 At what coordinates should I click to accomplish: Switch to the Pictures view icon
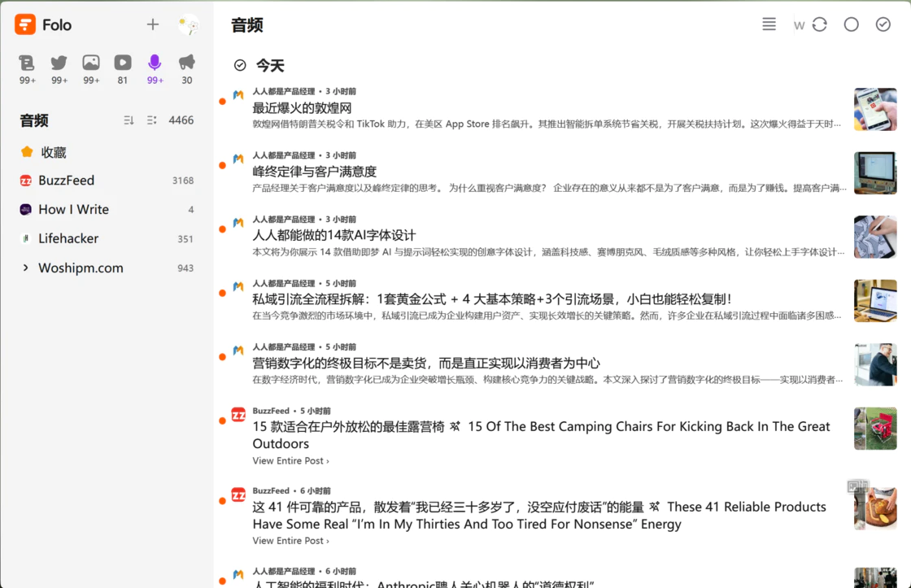[91, 63]
